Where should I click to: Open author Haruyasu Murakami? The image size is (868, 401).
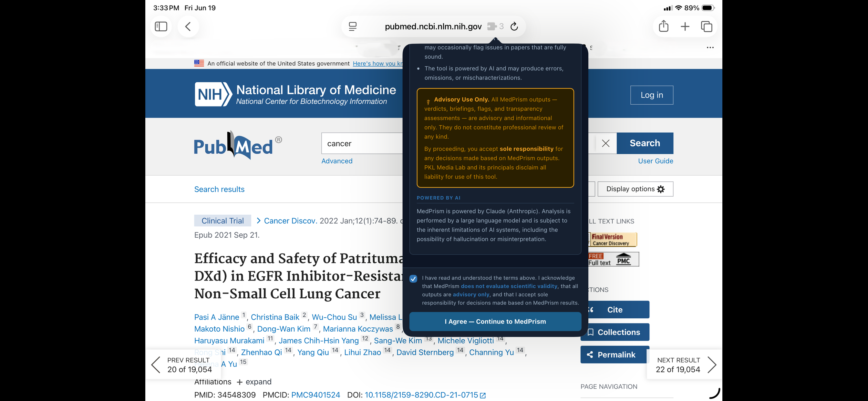(229, 341)
